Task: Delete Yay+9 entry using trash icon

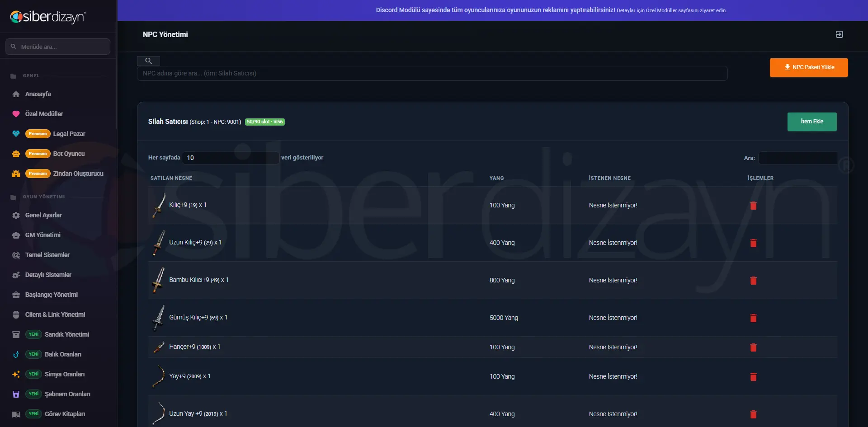Action: click(x=753, y=377)
